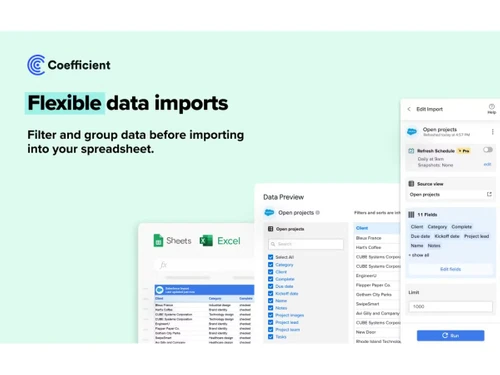Viewport: 500px width, 375px height.
Task: Click table icon beside Open projects field list
Action: [271, 229]
